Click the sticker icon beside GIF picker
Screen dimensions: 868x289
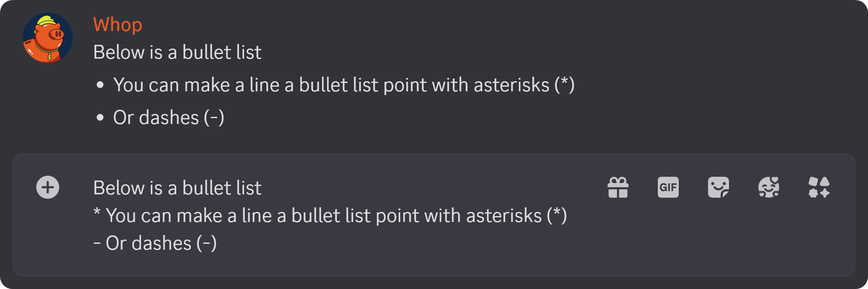(719, 187)
